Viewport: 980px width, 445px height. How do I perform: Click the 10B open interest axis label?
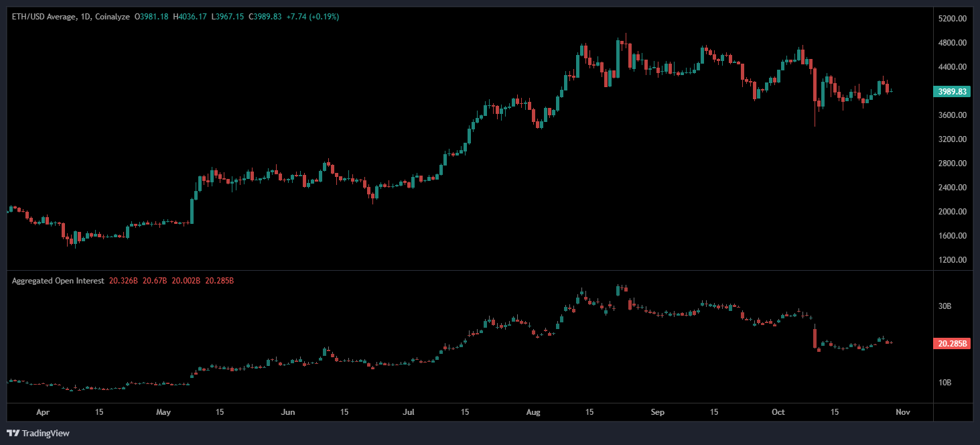[945, 383]
